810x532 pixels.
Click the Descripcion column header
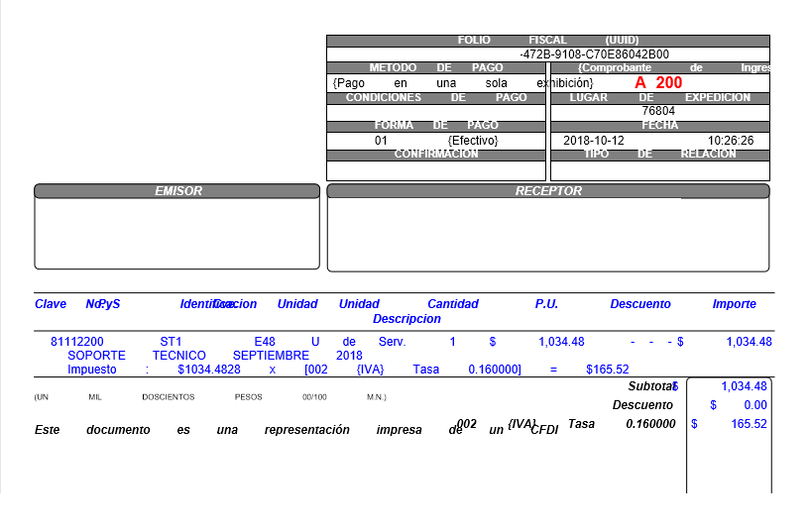click(406, 319)
